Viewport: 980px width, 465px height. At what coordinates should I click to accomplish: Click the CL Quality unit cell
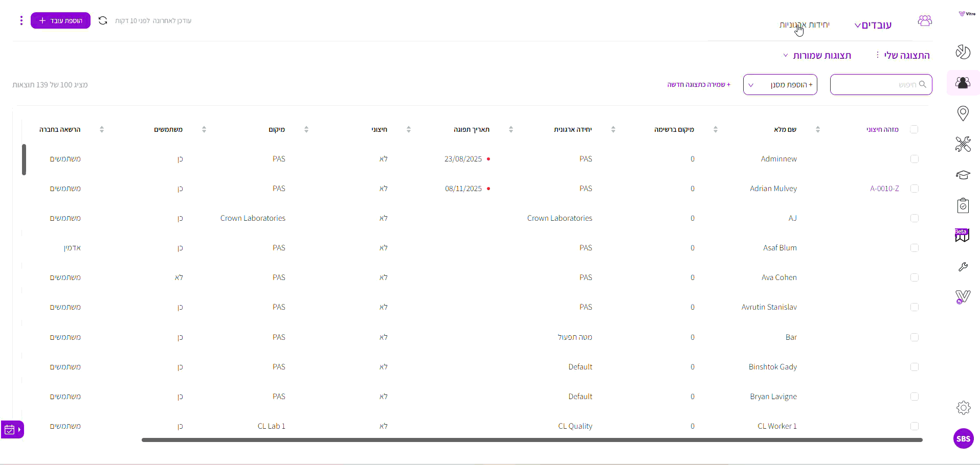575,426
